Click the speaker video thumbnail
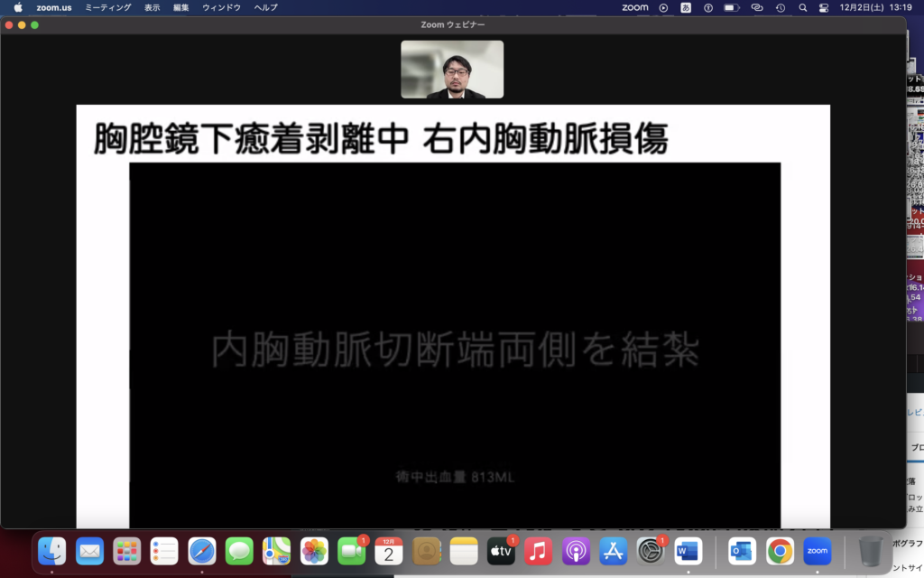The width and height of the screenshot is (924, 578). pyautogui.click(x=452, y=70)
